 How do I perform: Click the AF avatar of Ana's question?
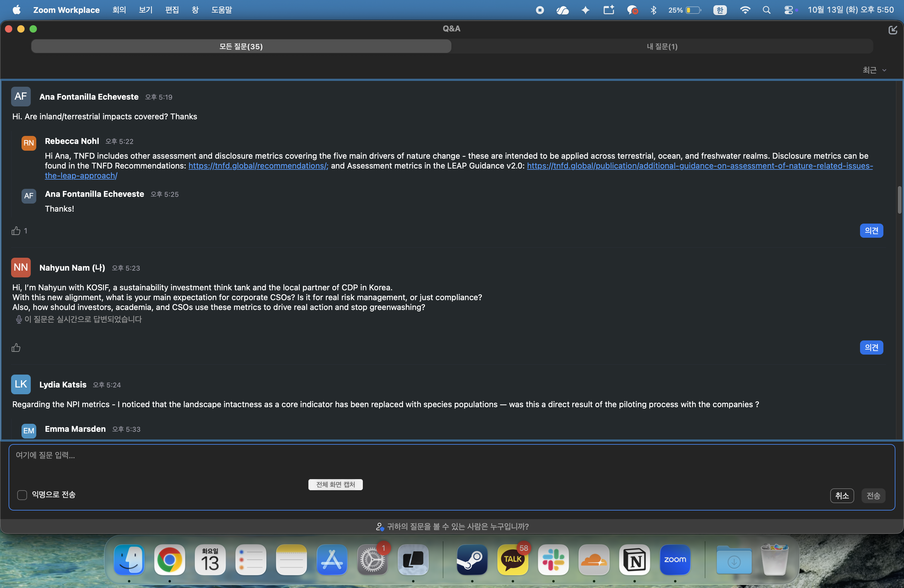coord(21,97)
